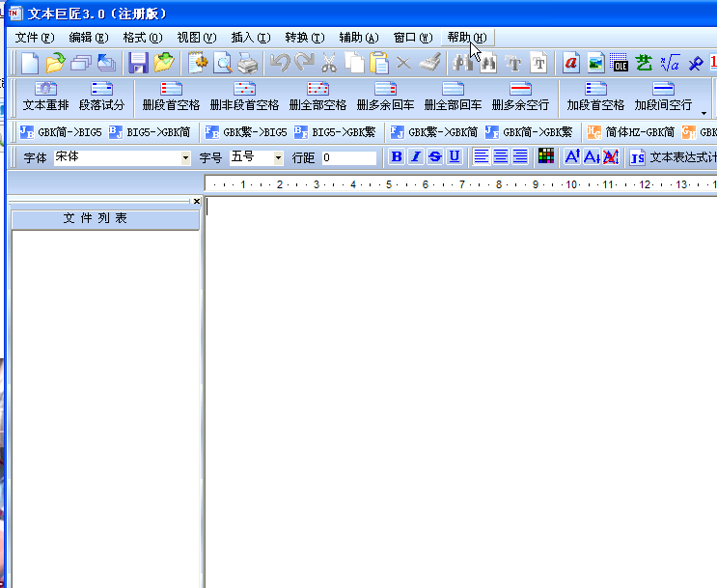
Task: Close the 文件列表 file list panel
Action: (x=197, y=202)
